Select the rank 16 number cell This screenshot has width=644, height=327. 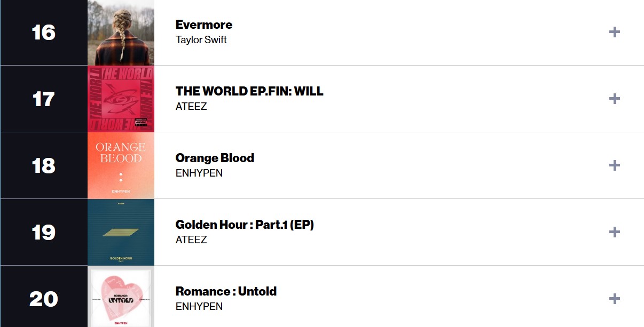point(44,33)
